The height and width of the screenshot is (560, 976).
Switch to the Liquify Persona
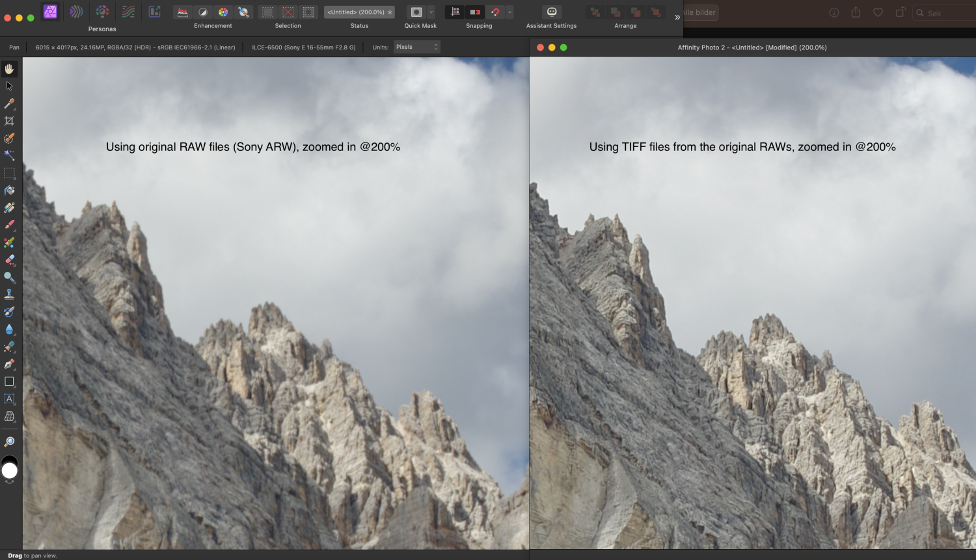[76, 12]
